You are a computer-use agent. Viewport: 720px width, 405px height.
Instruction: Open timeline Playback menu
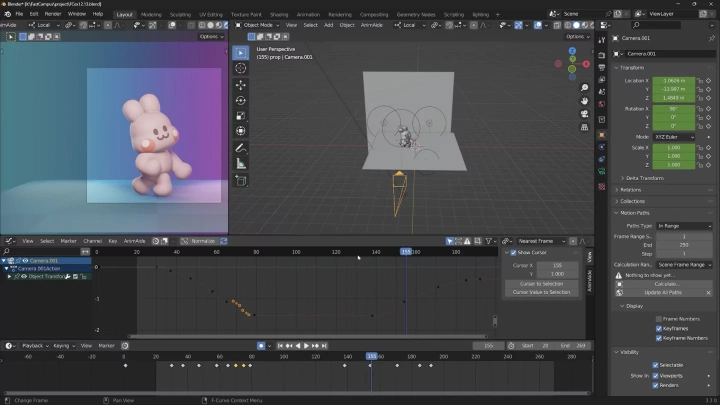[x=35, y=346]
